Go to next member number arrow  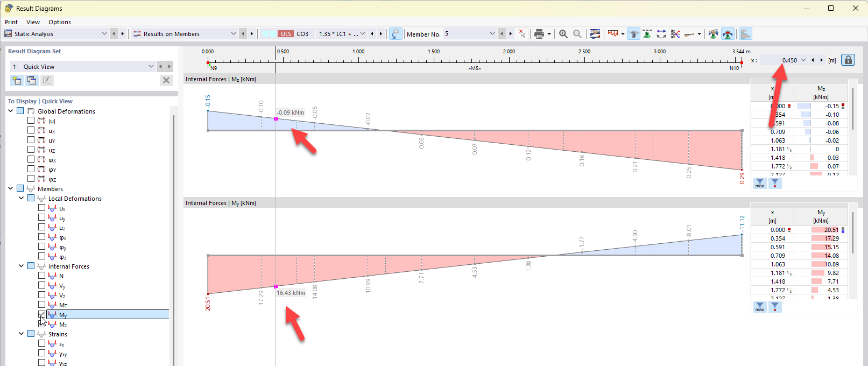coord(511,34)
